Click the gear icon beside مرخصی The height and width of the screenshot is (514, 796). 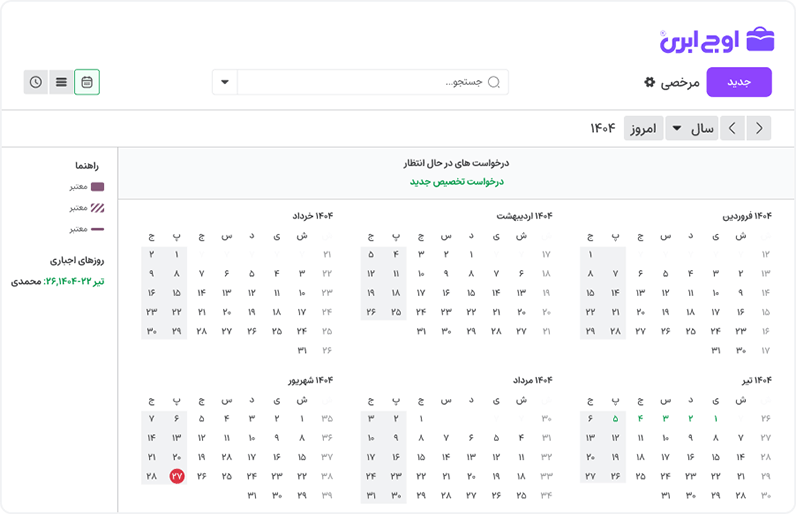pos(649,82)
